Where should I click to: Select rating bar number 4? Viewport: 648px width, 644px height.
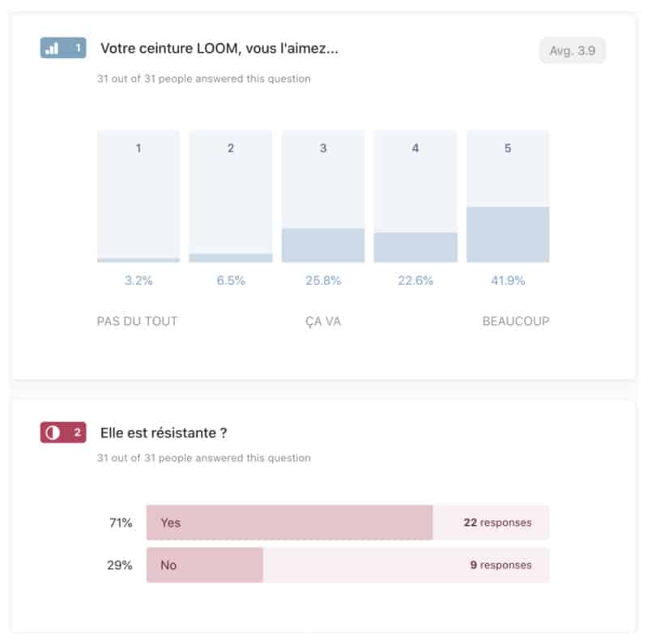click(x=416, y=196)
